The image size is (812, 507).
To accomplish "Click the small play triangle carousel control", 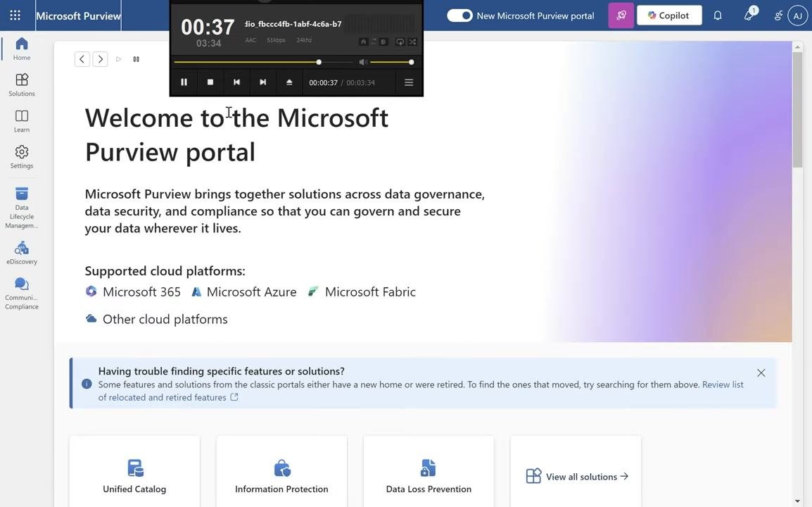I will 118,59.
